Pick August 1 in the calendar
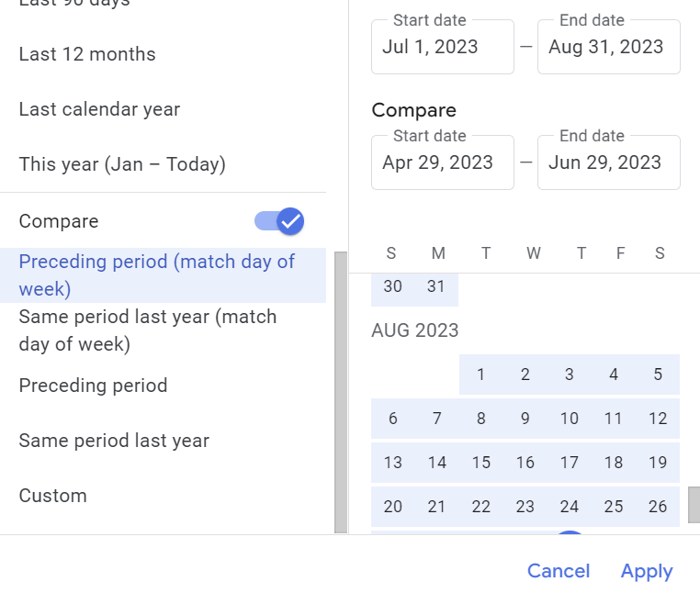 click(x=481, y=375)
